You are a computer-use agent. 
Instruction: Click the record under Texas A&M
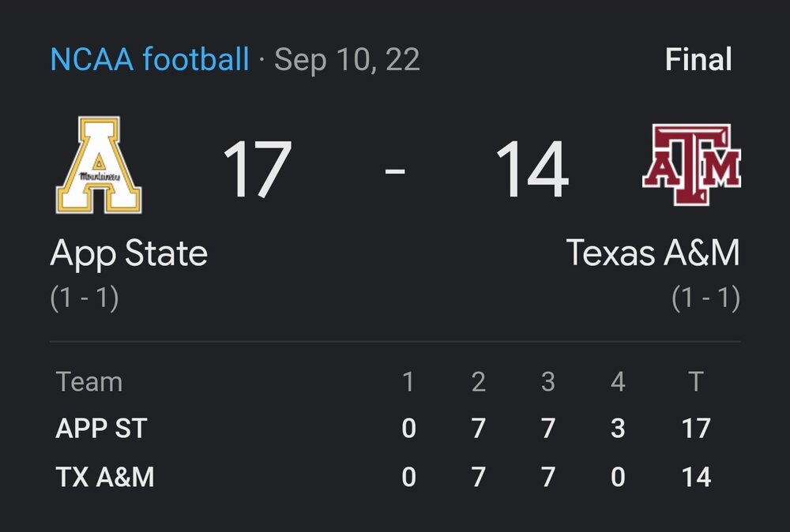click(x=705, y=298)
